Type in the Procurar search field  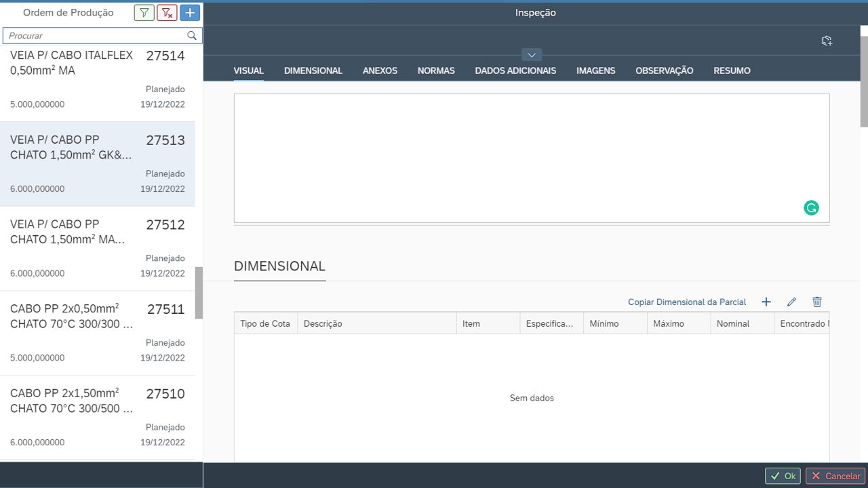95,36
